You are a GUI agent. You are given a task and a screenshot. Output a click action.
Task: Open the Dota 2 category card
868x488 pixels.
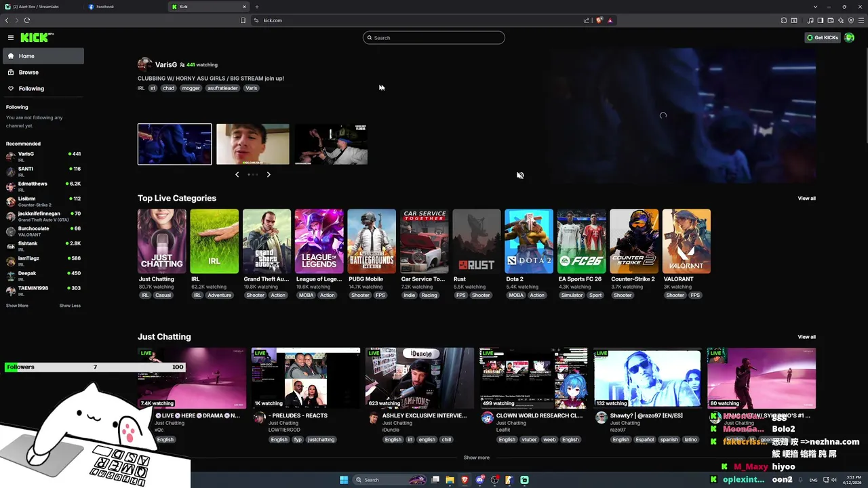[529, 241]
